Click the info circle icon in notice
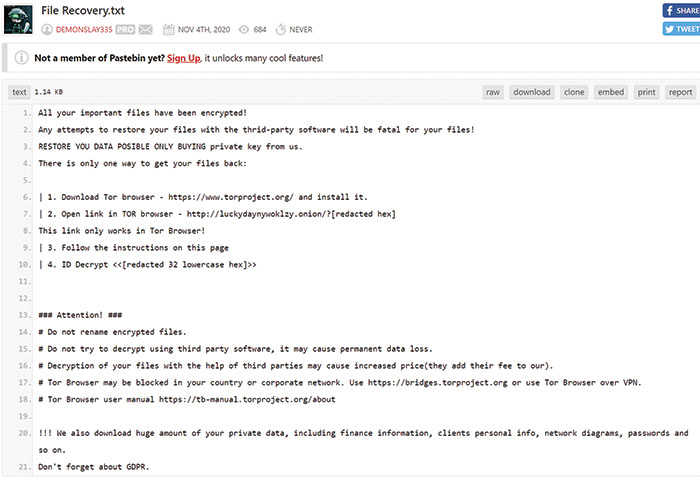Viewport: 700px width, 479px height. tap(21, 58)
